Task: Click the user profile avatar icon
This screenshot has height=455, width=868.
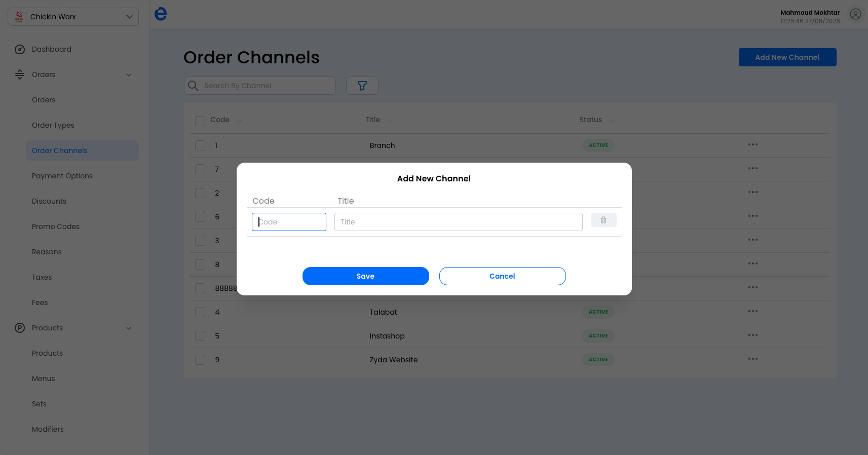Action: click(856, 14)
